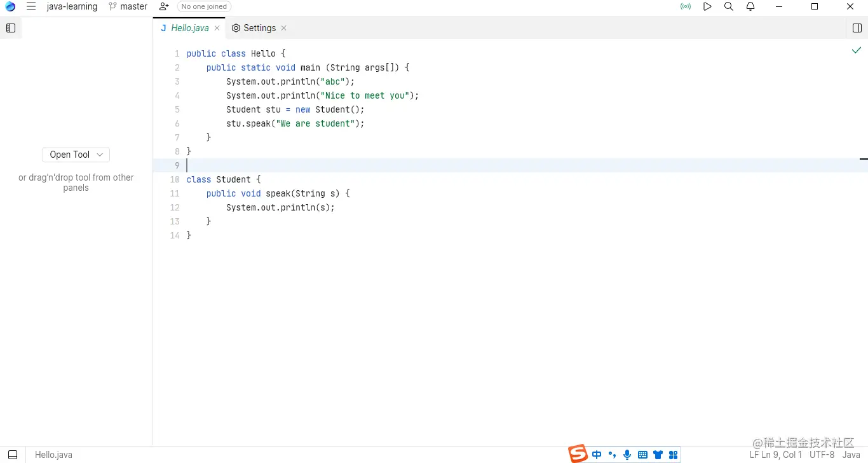Invite a collaborator with the person-plus icon
The image size is (868, 463).
(163, 6)
